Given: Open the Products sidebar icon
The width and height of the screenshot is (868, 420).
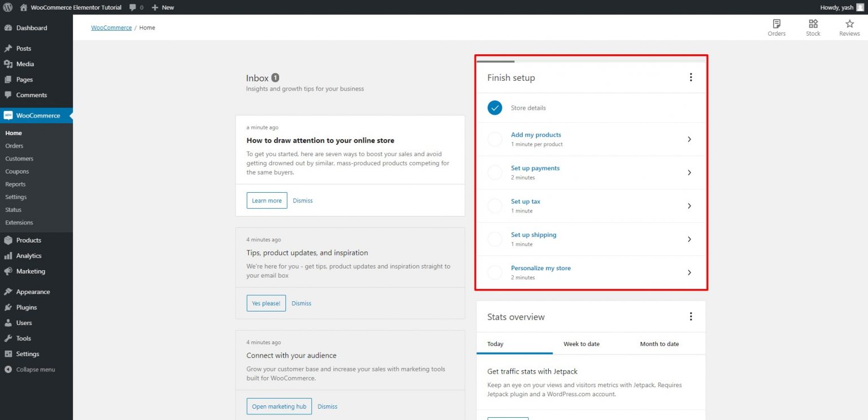Looking at the screenshot, I should tap(10, 240).
